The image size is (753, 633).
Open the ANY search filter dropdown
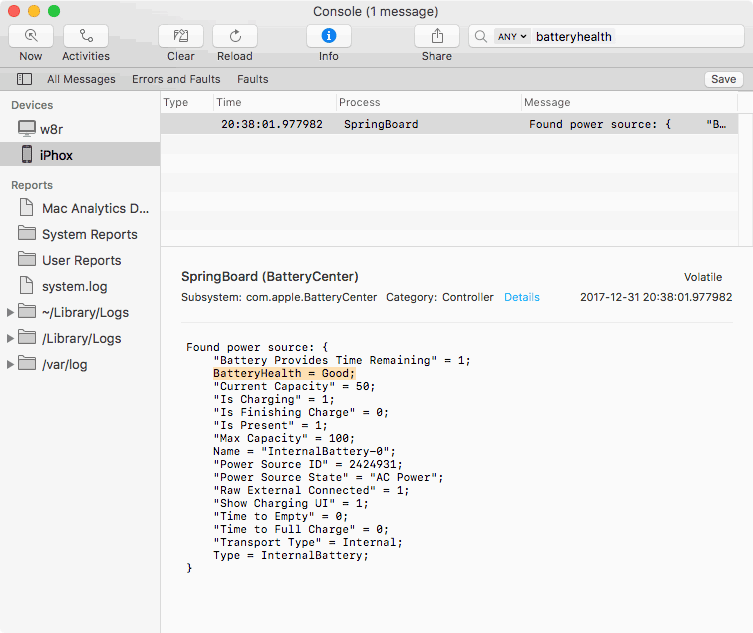[x=512, y=36]
